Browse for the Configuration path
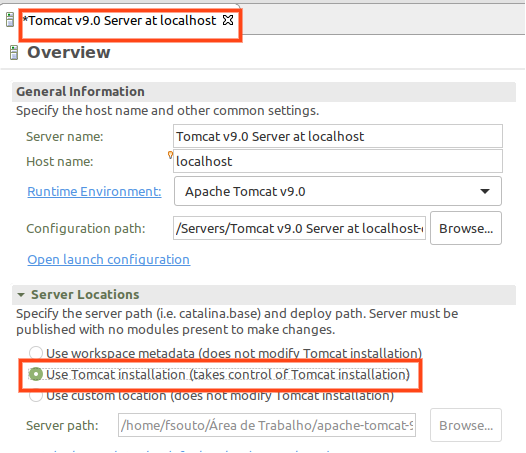The height and width of the screenshot is (453, 526). [x=466, y=228]
